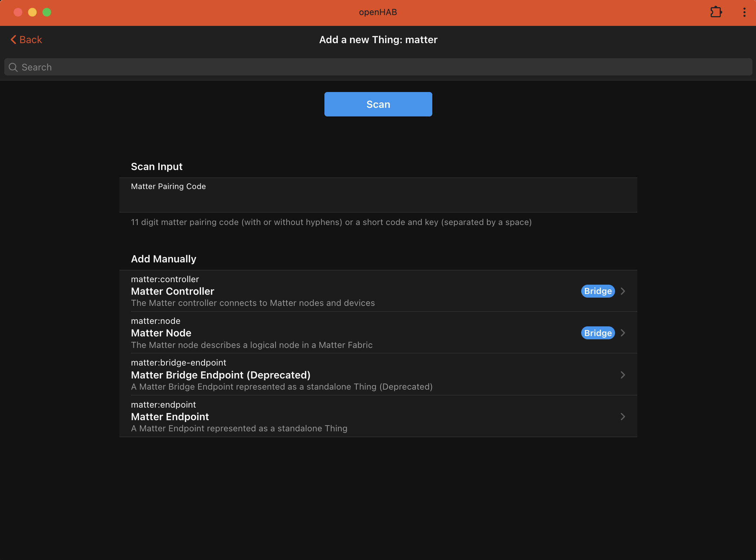This screenshot has width=756, height=560.
Task: Open chevron for Matter Bridge Endpoint (Deprecated)
Action: coord(623,375)
